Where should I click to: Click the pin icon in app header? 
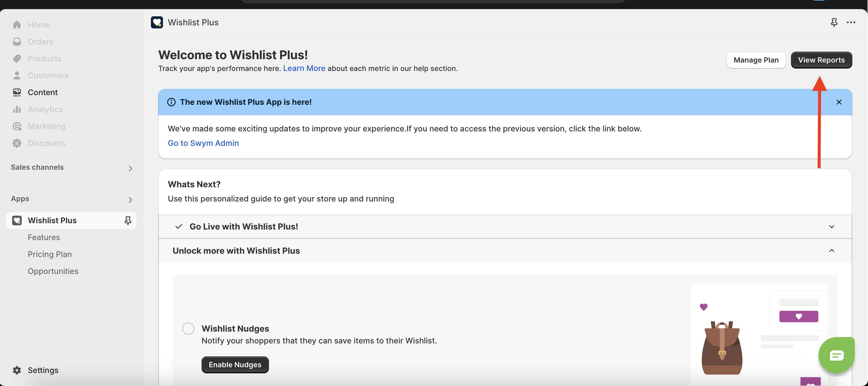(834, 22)
